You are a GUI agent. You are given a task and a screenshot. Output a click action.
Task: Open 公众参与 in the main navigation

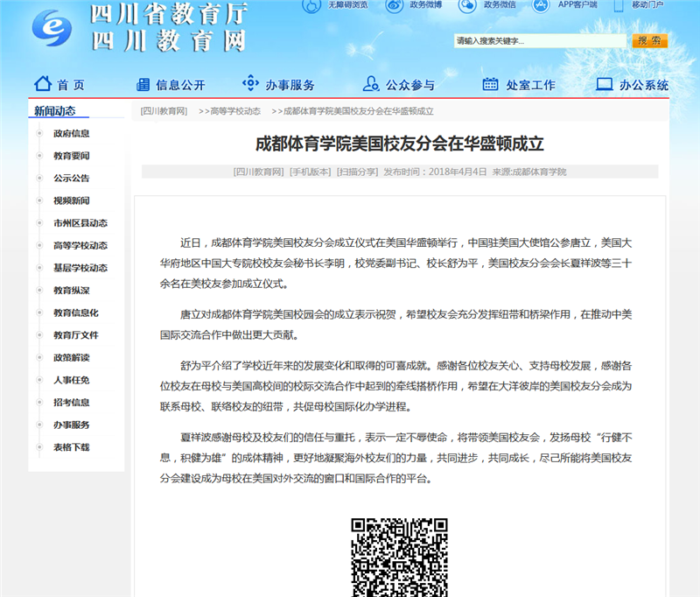[x=409, y=85]
